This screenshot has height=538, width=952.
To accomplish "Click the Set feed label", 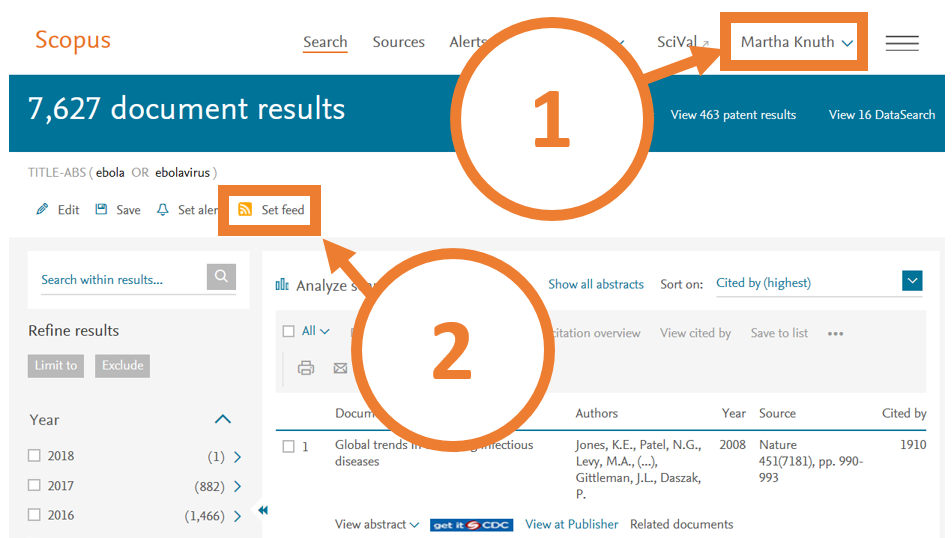I will (x=283, y=209).
